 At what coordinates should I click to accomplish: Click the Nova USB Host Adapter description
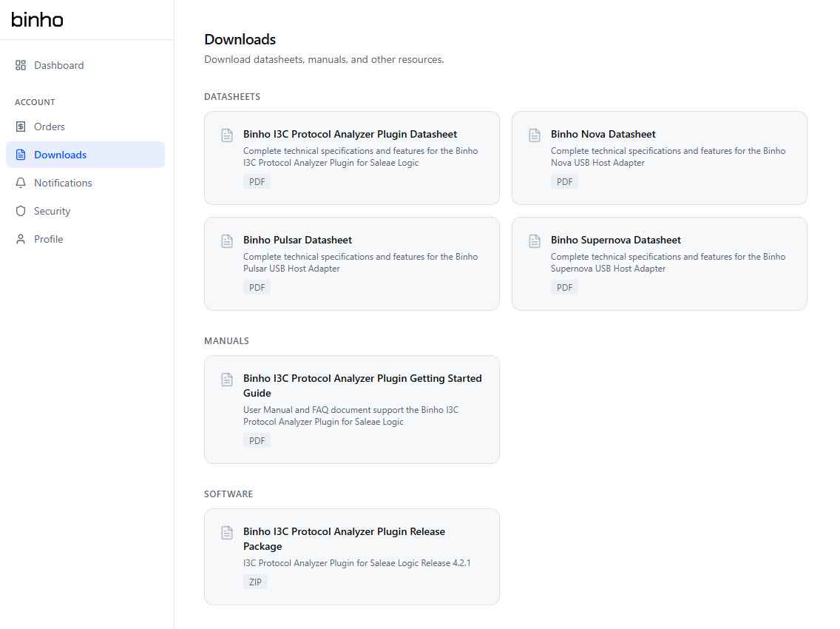point(668,157)
